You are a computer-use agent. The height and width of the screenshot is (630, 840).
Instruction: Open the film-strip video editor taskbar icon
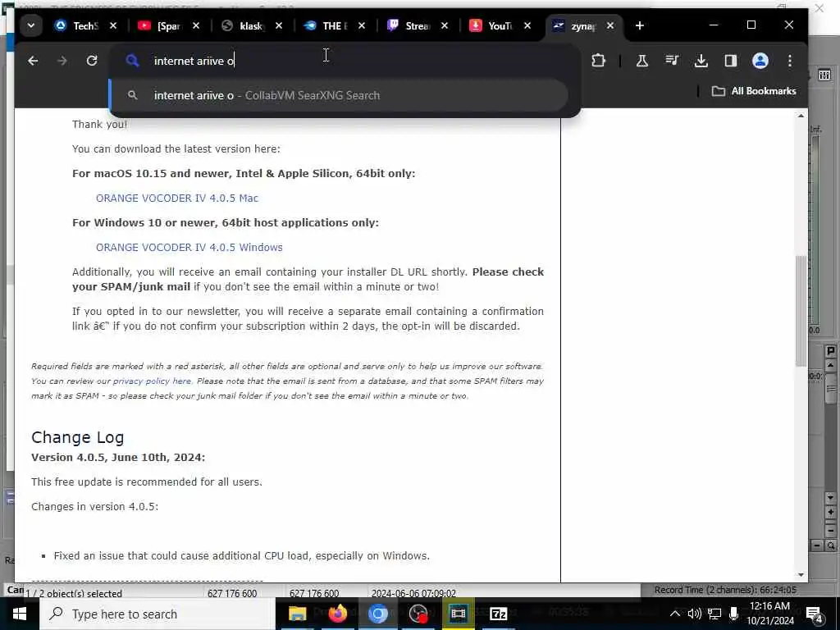point(458,614)
